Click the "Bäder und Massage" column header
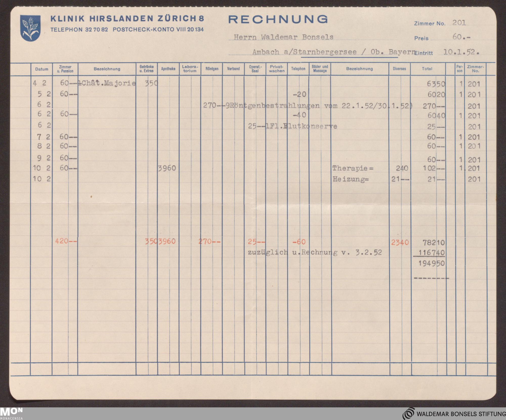The width and height of the screenshot is (506, 420). click(320, 69)
